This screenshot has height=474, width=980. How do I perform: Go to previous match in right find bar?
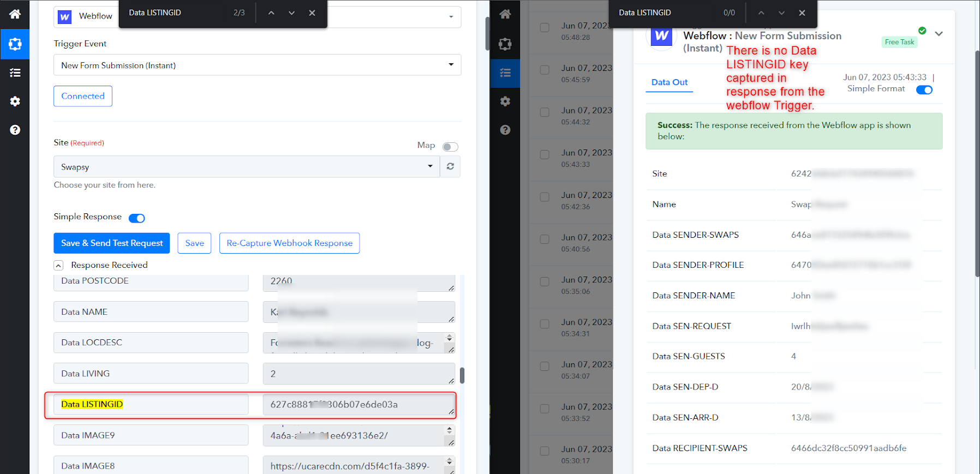pos(761,13)
